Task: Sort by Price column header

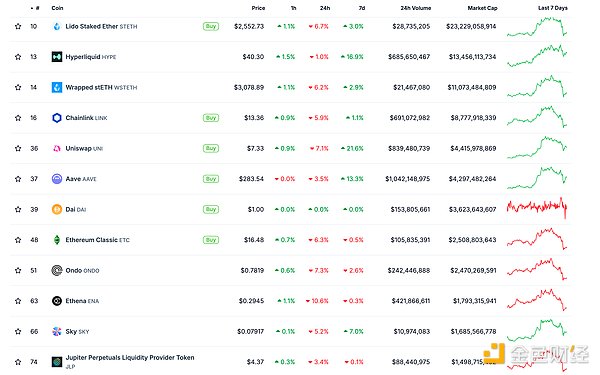Action: point(258,8)
